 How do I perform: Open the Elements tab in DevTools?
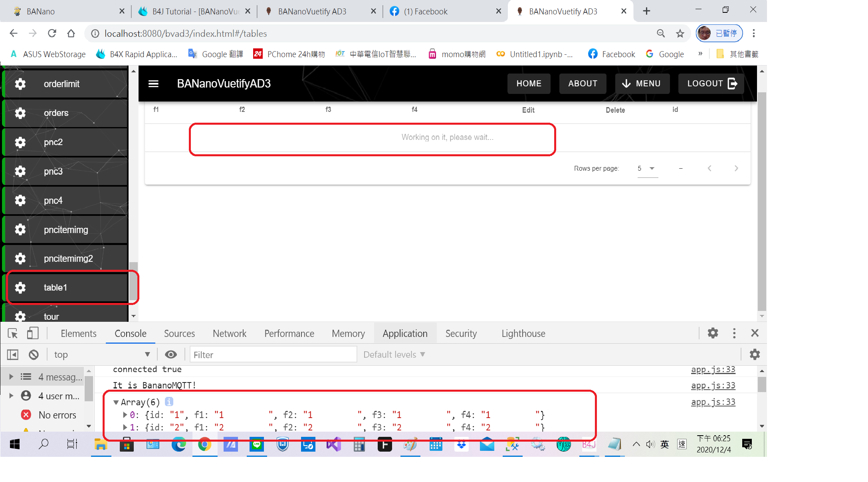(78, 333)
